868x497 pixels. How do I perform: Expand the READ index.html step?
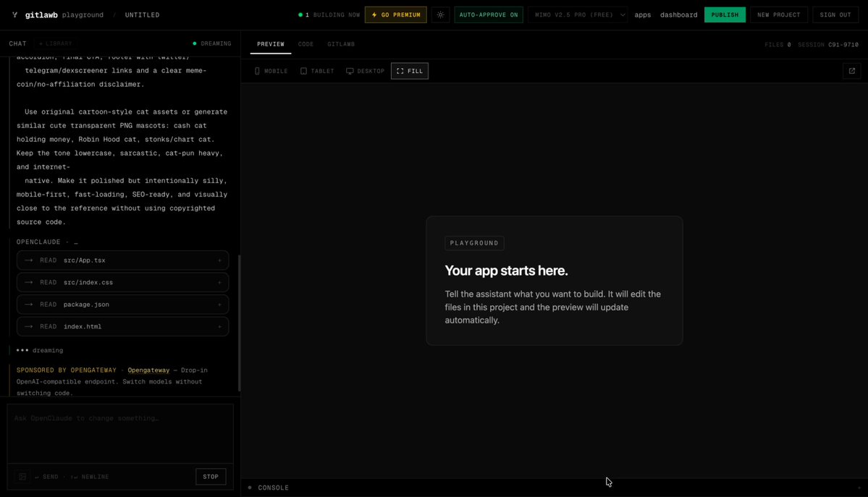(123, 326)
